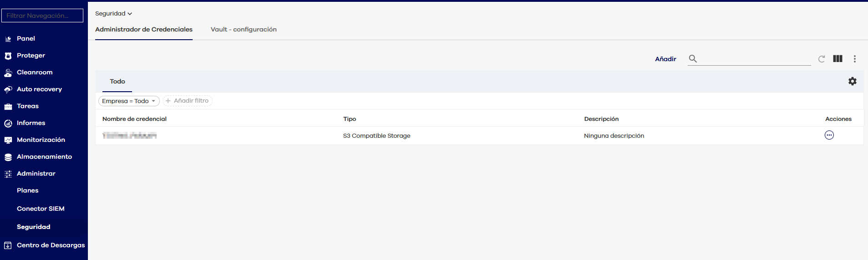Go to Proteger in the sidebar
Image resolution: width=868 pixels, height=260 pixels.
coord(31,56)
